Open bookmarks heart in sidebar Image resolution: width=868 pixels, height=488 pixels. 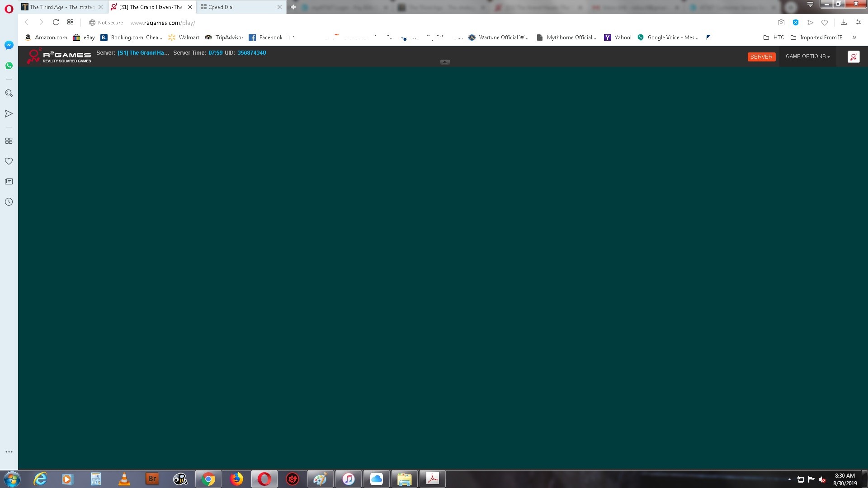9,161
